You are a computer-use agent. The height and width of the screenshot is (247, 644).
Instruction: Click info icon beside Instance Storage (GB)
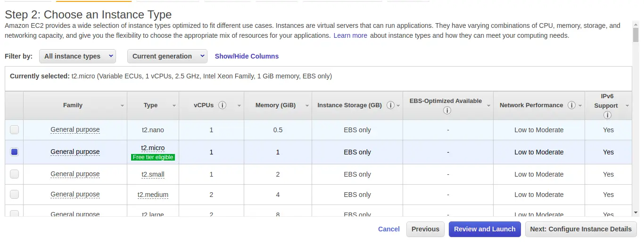[x=390, y=105]
